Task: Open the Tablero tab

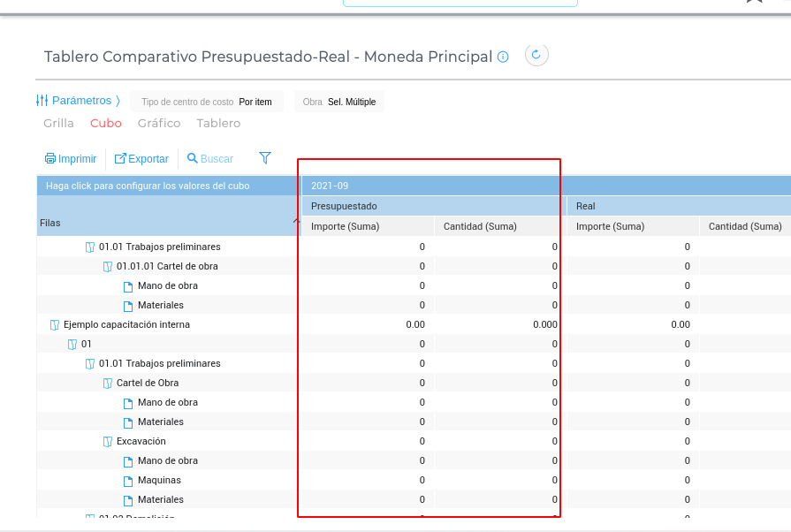Action: coord(218,124)
